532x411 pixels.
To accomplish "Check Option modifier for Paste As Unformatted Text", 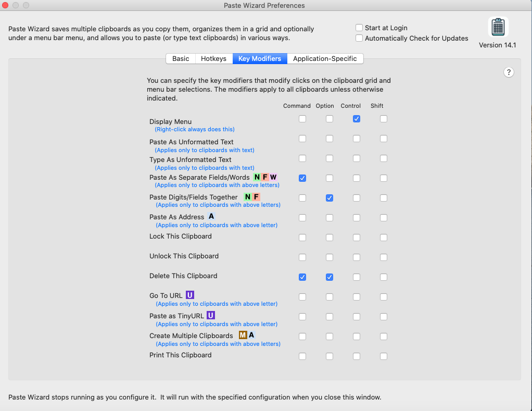I will pyautogui.click(x=330, y=139).
